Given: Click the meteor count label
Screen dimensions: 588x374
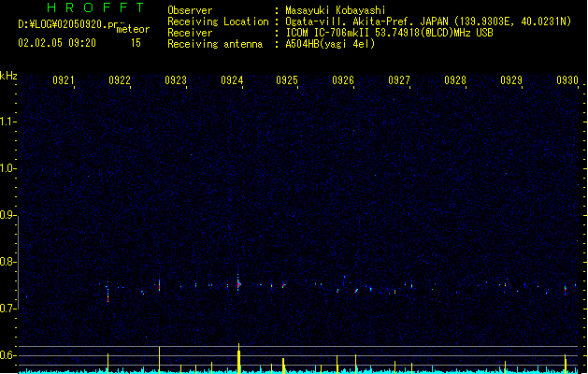Looking at the screenshot, I should click(x=133, y=29).
